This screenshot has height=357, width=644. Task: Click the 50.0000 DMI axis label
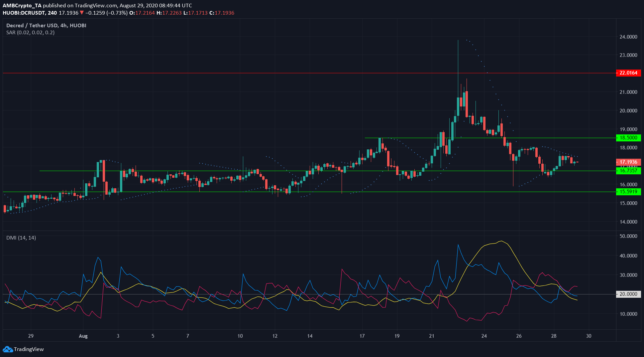pos(628,236)
